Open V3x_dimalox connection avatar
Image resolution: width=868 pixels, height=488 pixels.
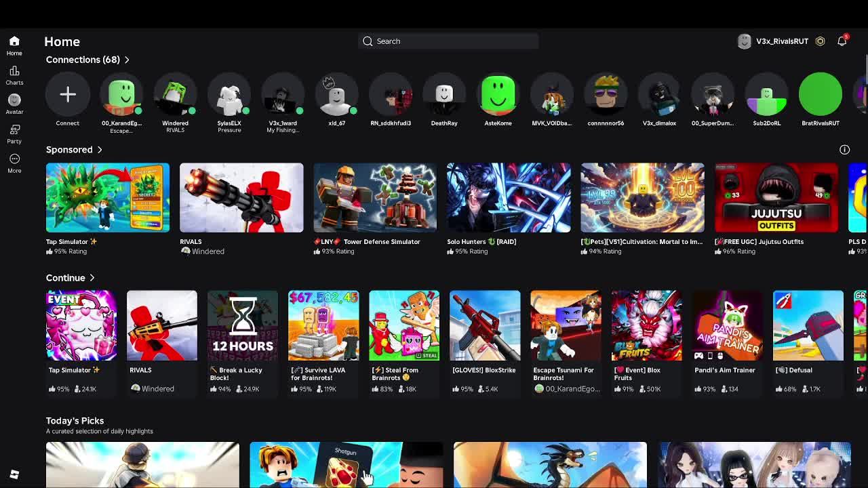pos(659,94)
